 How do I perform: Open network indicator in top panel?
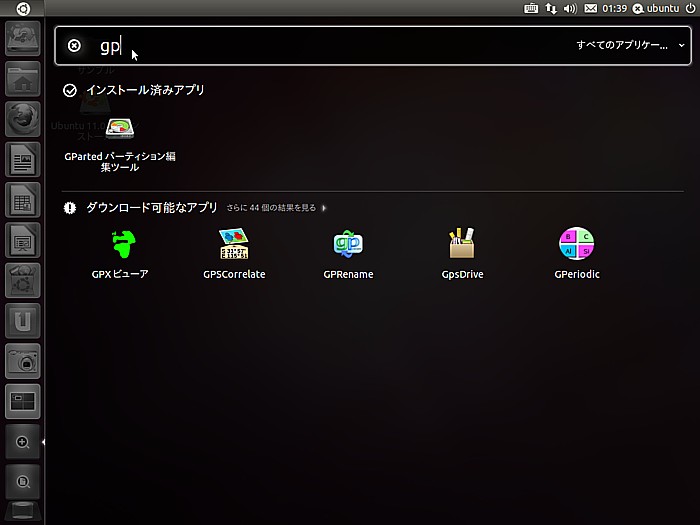pos(551,8)
